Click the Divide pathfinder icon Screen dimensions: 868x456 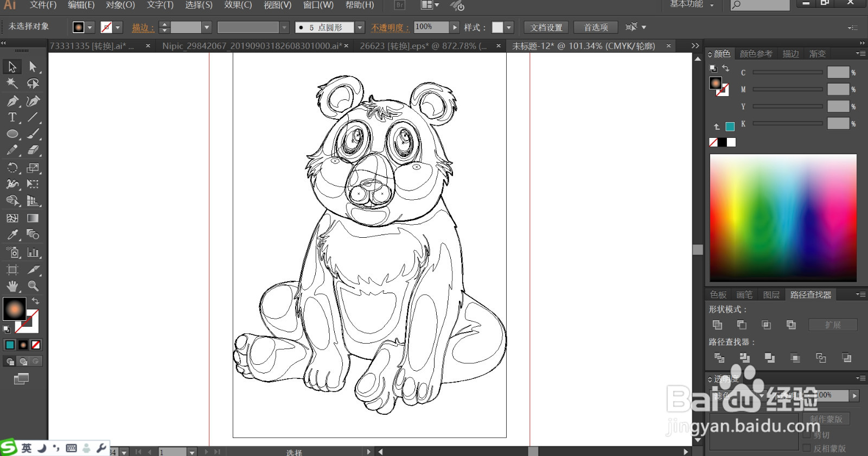(719, 358)
